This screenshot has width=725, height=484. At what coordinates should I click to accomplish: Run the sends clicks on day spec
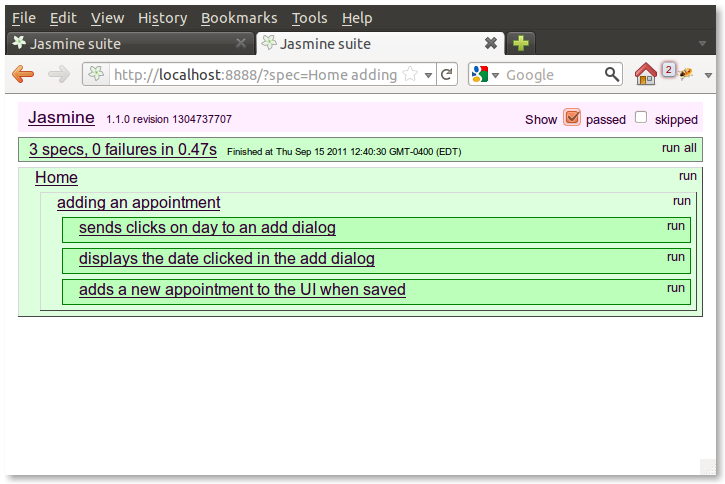point(676,226)
